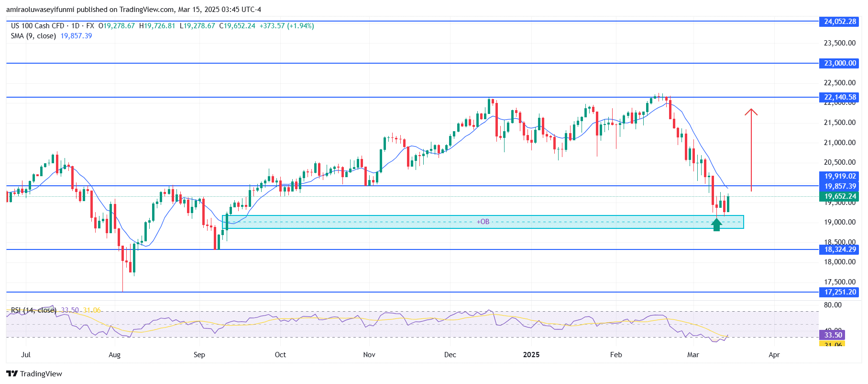Click the 2025 label on time axis
This screenshot has height=384, width=868.
531,355
